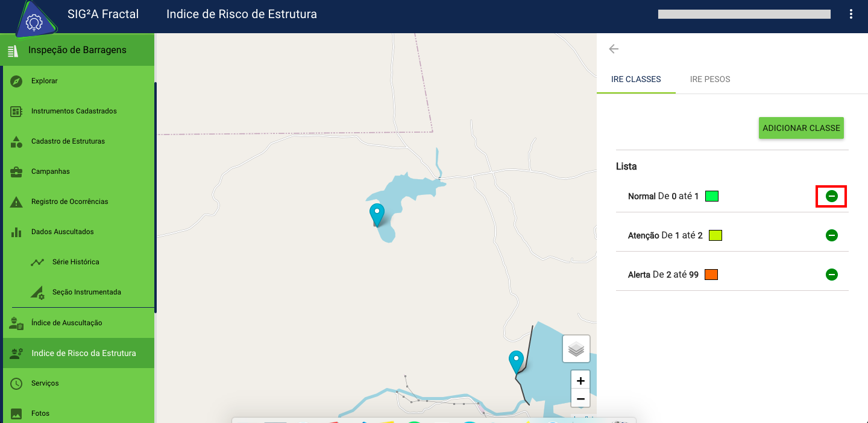Click the Atenção De 1 até 2 row text

(665, 235)
